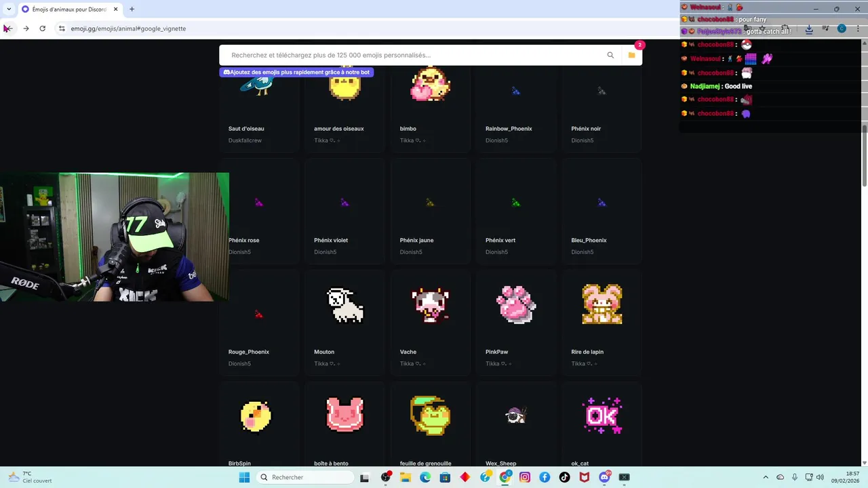Expand the tab search chevron
The image size is (868, 488).
tap(9, 9)
